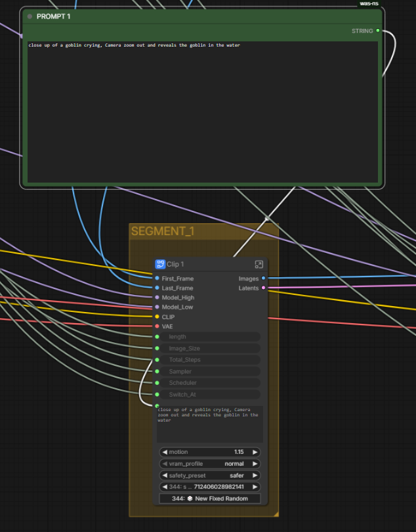The width and height of the screenshot is (416, 532).
Task: Click the First_Frame input port
Action: [157, 278]
